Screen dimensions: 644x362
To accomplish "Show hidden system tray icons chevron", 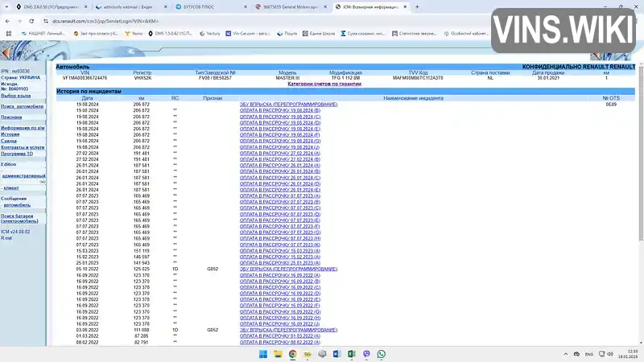I will click(x=566, y=354).
